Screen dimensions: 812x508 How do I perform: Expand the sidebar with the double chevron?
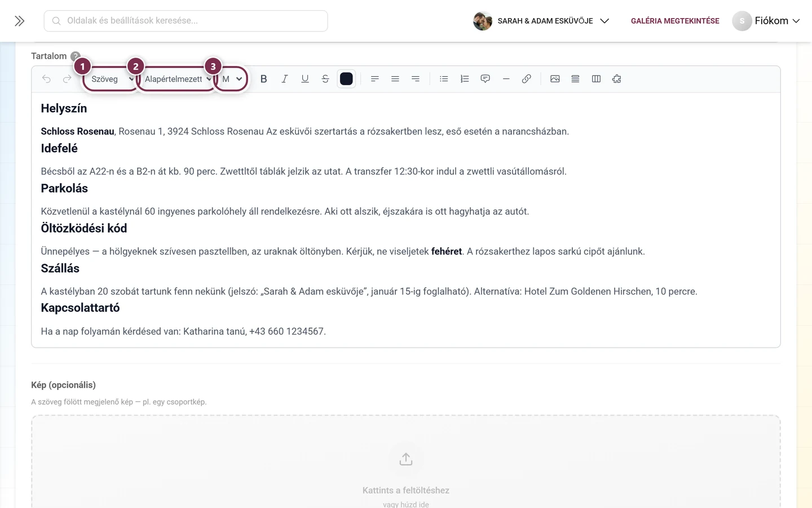tap(20, 21)
